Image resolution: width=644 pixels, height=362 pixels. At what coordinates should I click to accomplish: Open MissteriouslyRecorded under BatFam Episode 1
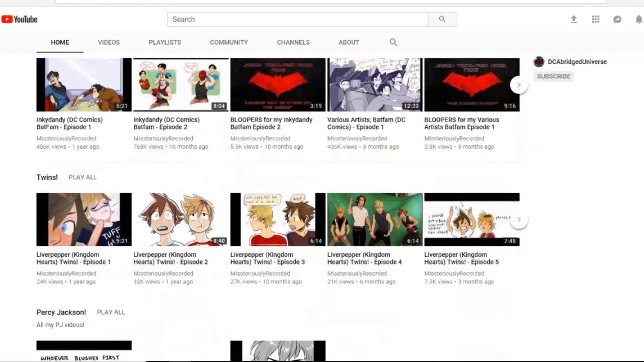click(x=66, y=139)
